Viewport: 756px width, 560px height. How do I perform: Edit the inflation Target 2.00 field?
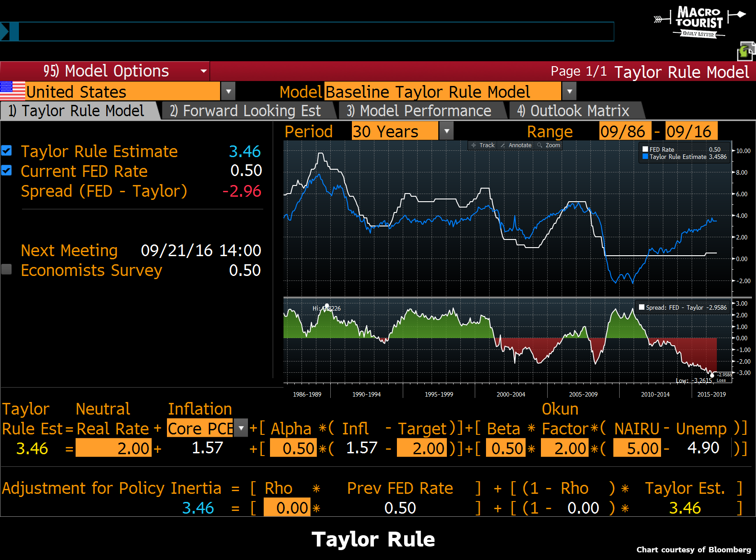422,448
